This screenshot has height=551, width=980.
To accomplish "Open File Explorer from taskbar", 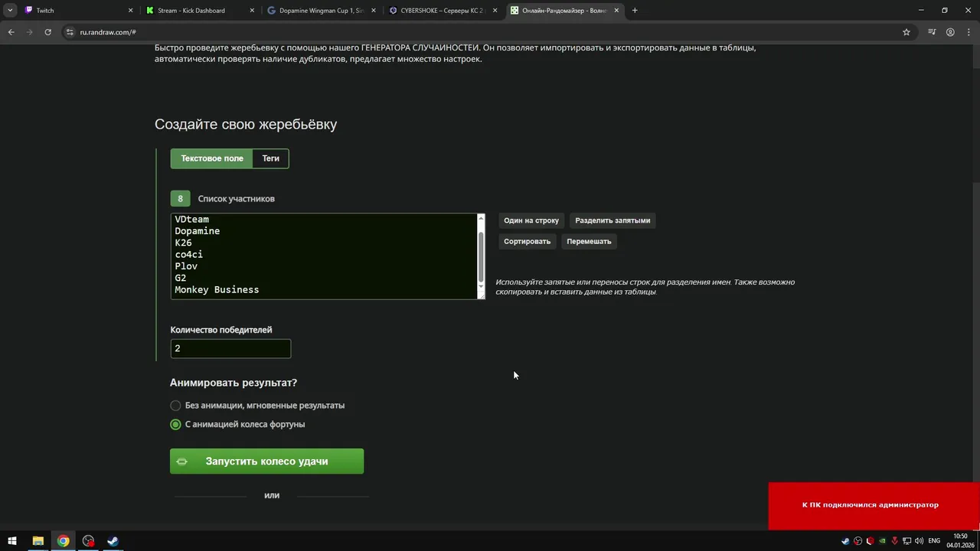I will (38, 541).
